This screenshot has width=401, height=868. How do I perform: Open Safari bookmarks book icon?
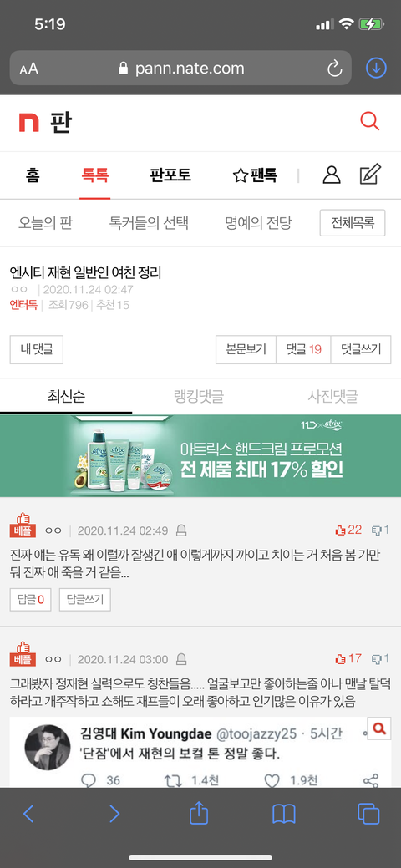pyautogui.click(x=283, y=813)
